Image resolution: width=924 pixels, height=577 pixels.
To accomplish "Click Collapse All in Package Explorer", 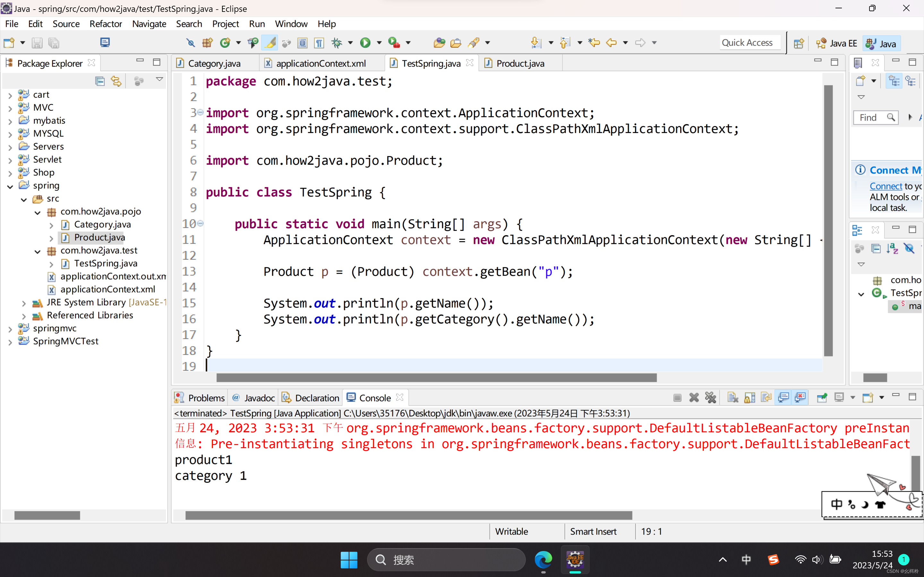I will (100, 81).
